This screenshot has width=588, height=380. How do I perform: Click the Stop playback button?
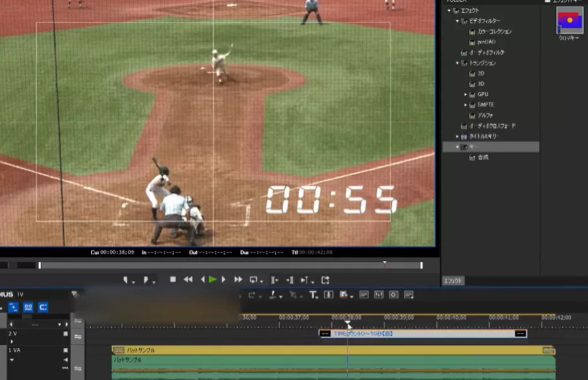coord(173,280)
